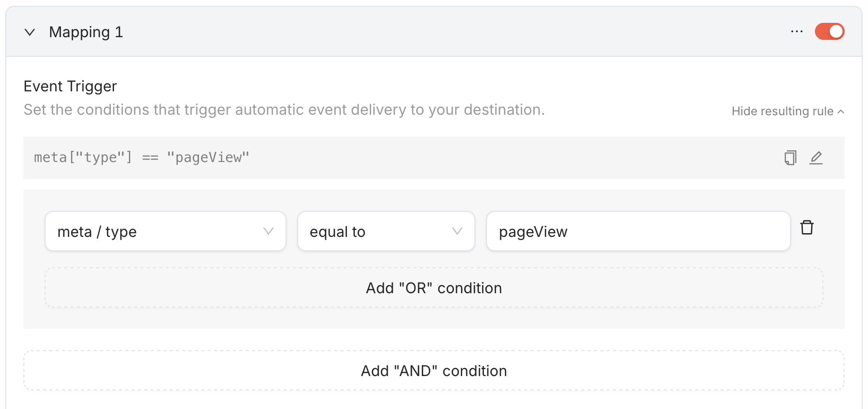Click the arrow in equal to dropdown
Image resolution: width=868 pixels, height=409 pixels.
457,231
